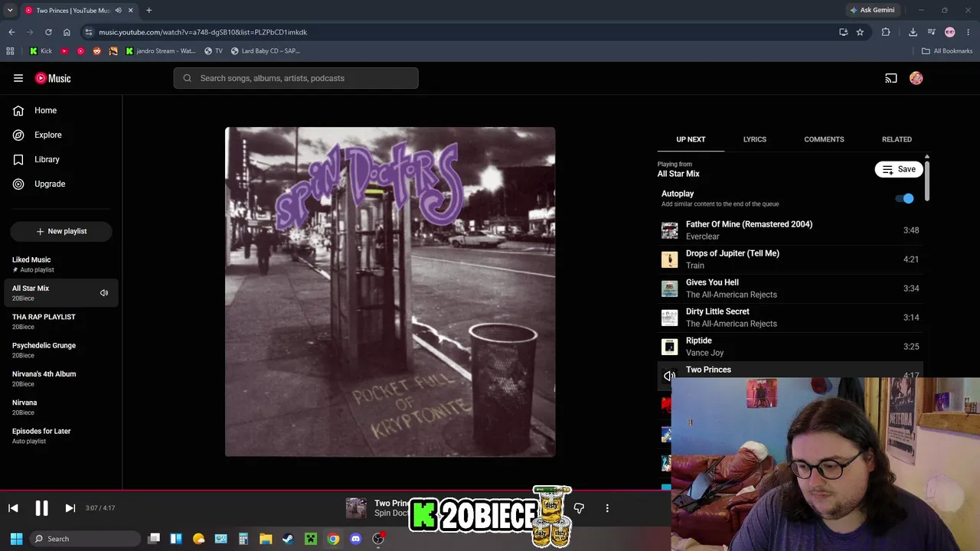Image resolution: width=980 pixels, height=551 pixels.
Task: Open the TV bookmark
Action: coord(214,51)
